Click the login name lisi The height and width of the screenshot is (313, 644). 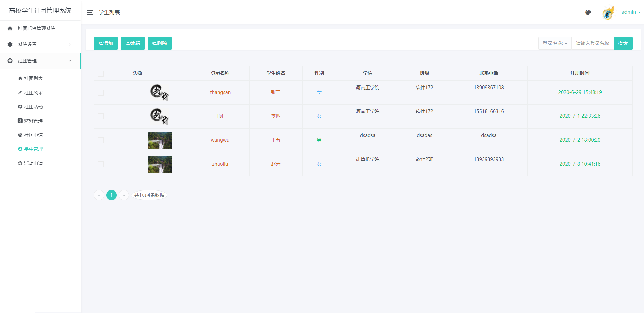[x=220, y=116]
